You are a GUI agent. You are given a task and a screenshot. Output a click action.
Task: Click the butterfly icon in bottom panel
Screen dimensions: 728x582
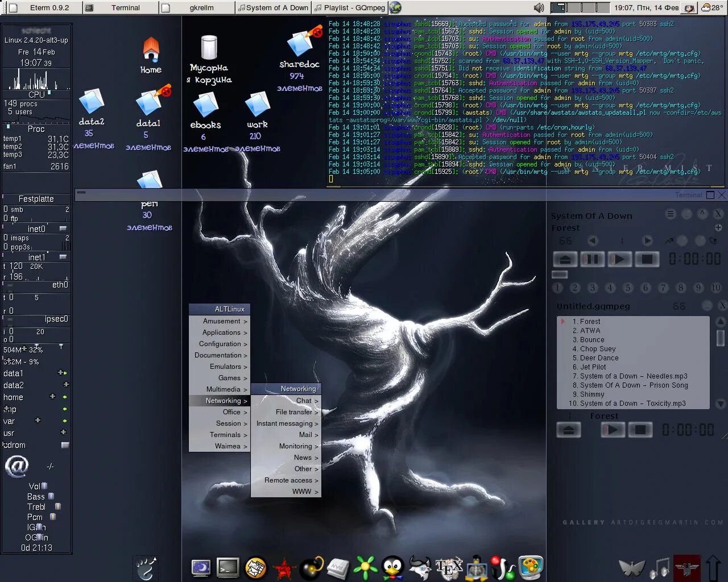pyautogui.click(x=632, y=567)
